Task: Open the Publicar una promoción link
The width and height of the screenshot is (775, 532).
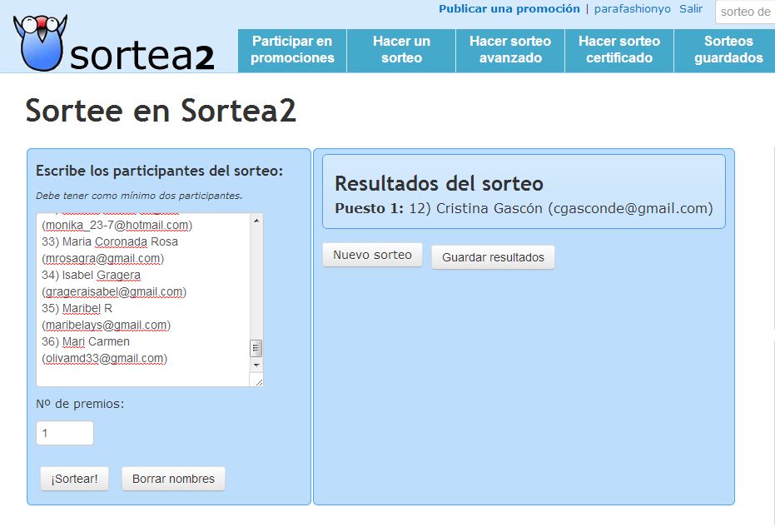Action: [509, 9]
